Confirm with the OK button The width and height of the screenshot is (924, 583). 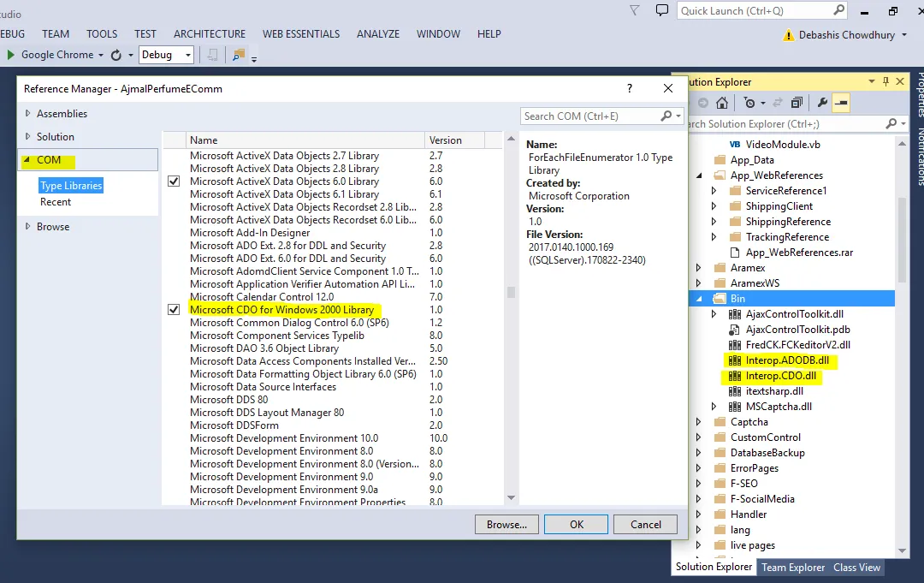(x=577, y=525)
